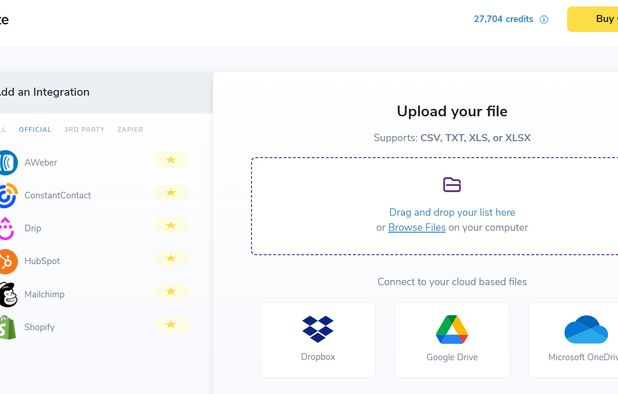Image resolution: width=618 pixels, height=394 pixels.
Task: Click the yellow Buy button
Action: [x=593, y=19]
